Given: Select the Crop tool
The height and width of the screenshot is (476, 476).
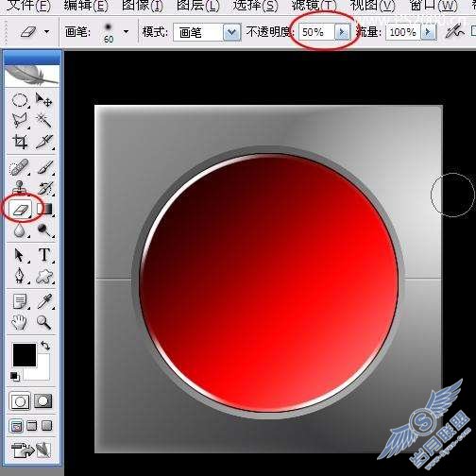Looking at the screenshot, I should [20, 142].
